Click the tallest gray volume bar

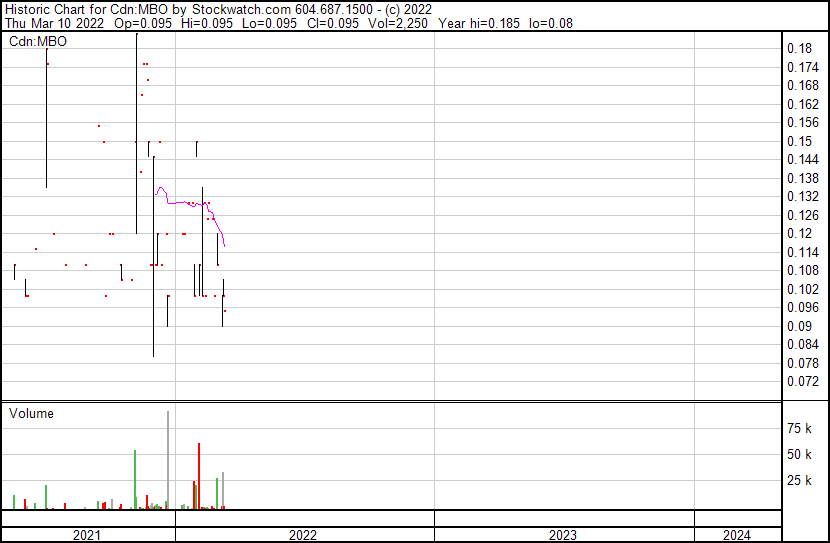pos(168,460)
